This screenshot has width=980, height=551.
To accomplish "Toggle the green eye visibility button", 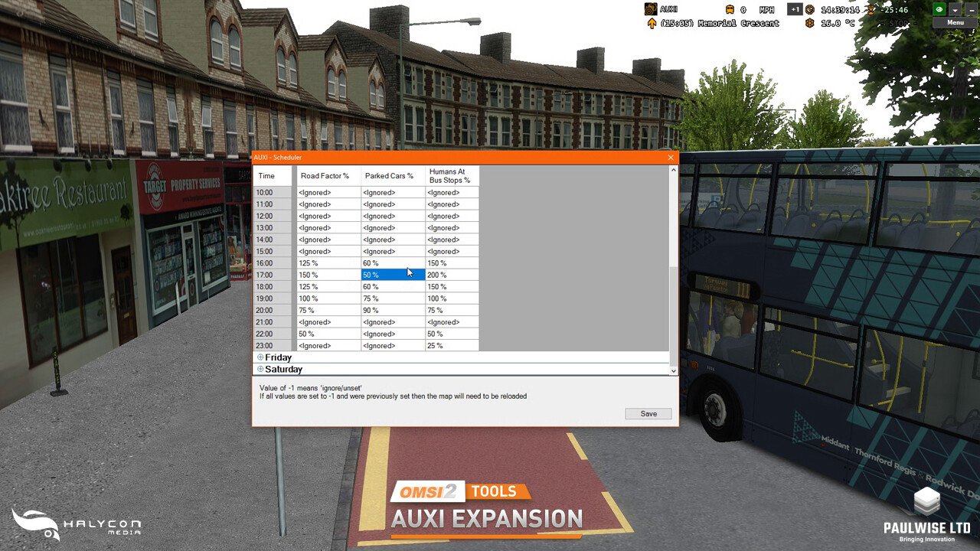I will tap(939, 9).
